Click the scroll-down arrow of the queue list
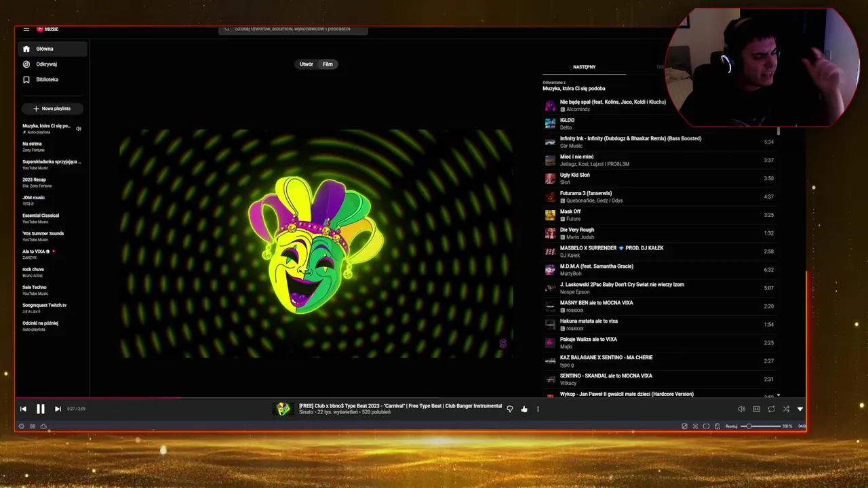Screen dimensions: 868x488 tap(778, 395)
